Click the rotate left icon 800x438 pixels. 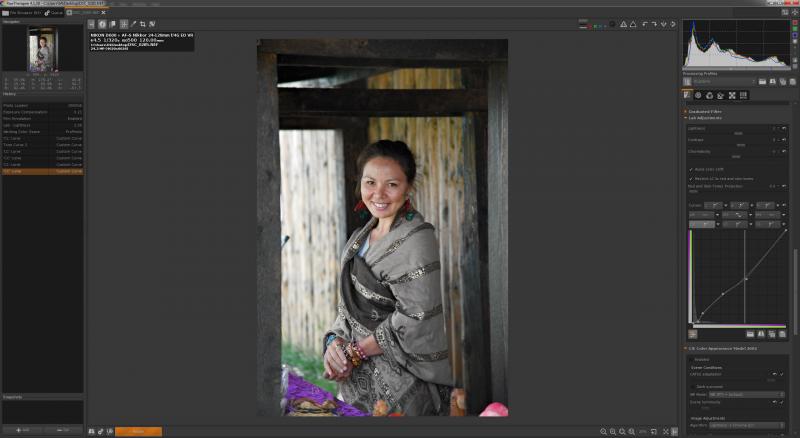point(645,24)
